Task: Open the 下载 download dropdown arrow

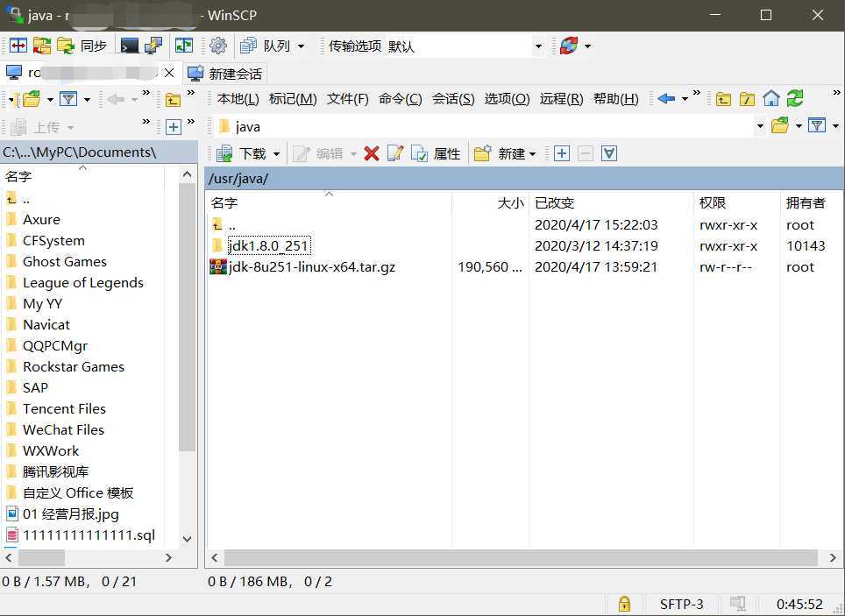Action: pyautogui.click(x=276, y=155)
